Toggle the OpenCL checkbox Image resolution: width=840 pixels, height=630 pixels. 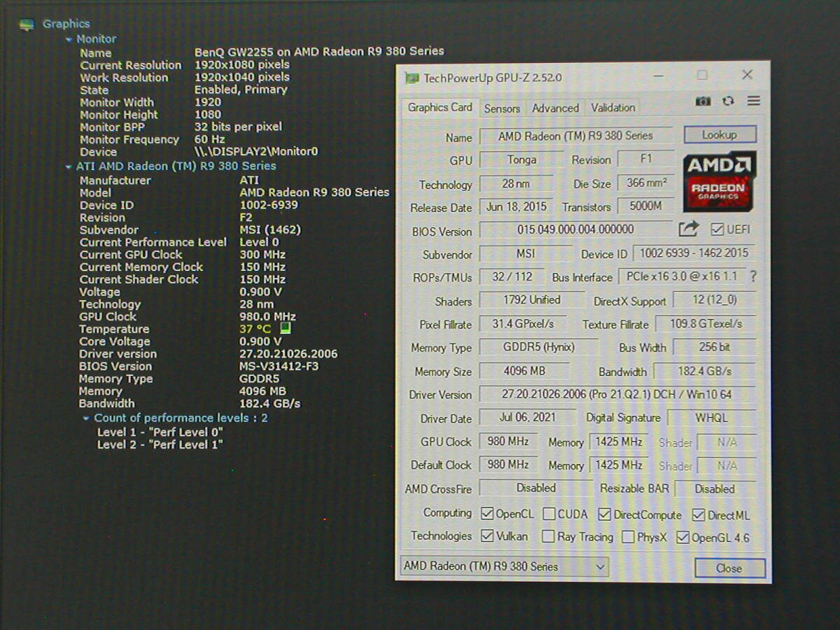point(487,514)
